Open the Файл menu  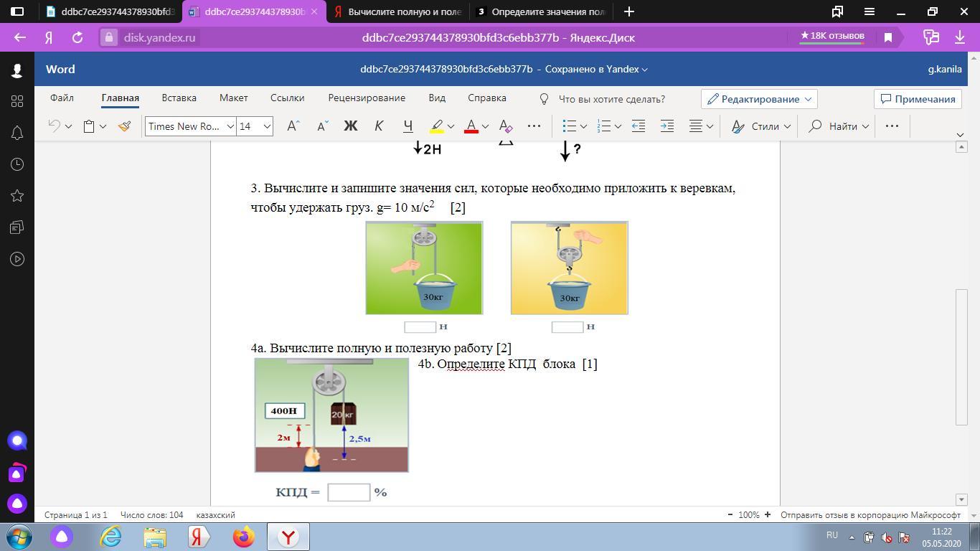click(62, 98)
